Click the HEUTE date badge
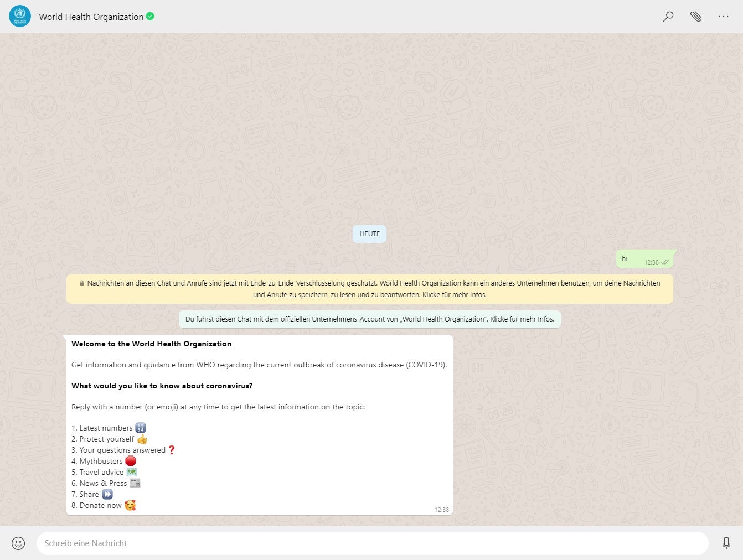 (x=370, y=234)
